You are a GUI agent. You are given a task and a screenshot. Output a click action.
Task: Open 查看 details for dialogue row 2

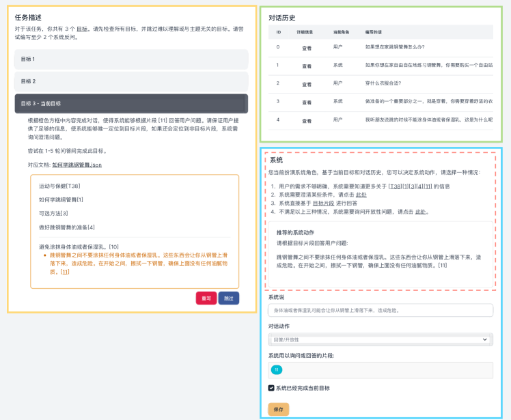point(307,84)
